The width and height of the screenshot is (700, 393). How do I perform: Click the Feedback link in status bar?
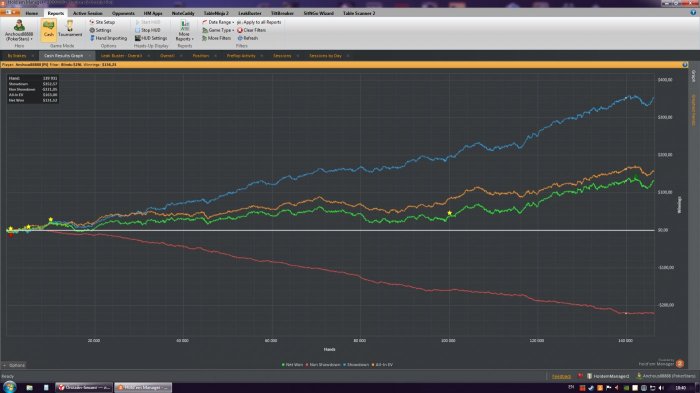click(561, 376)
